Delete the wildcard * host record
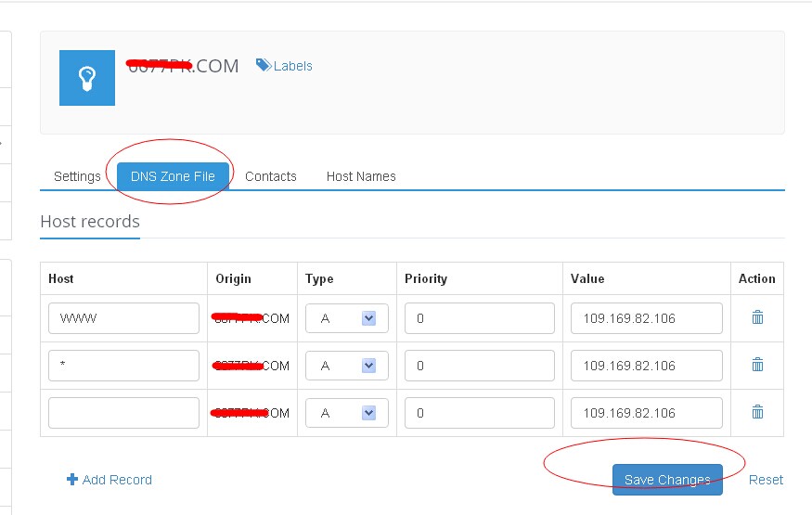 [x=757, y=365]
